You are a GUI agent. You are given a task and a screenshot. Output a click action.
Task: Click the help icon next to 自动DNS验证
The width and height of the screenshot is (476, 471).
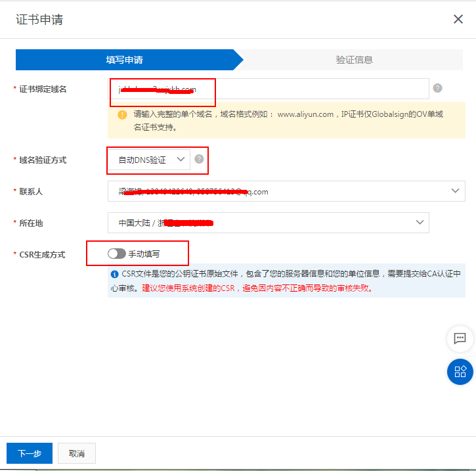coord(199,159)
